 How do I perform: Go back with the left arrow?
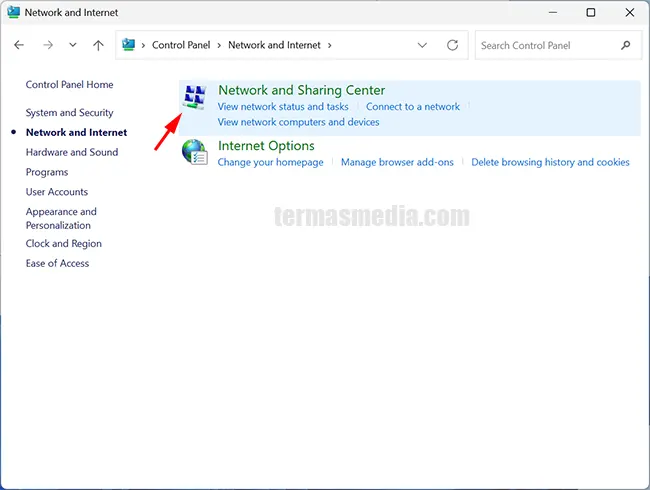(x=19, y=45)
